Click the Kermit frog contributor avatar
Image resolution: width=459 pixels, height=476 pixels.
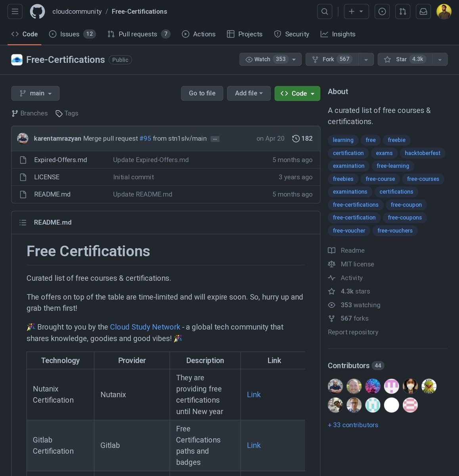click(429, 386)
